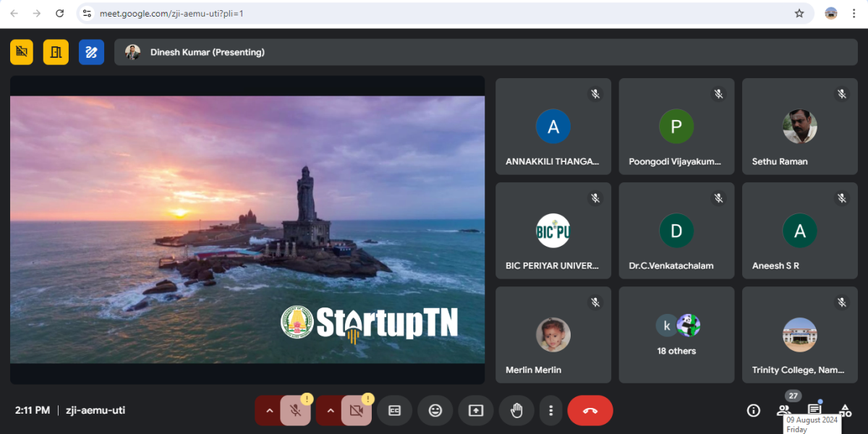This screenshot has height=434, width=868.
Task: Toggle the microphone mute button
Action: coord(295,410)
